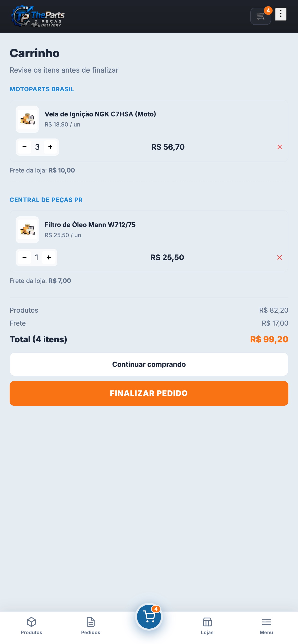Open the CENTRAL DE PEÇAS PR store heading
Image resolution: width=298 pixels, height=644 pixels.
pos(46,200)
